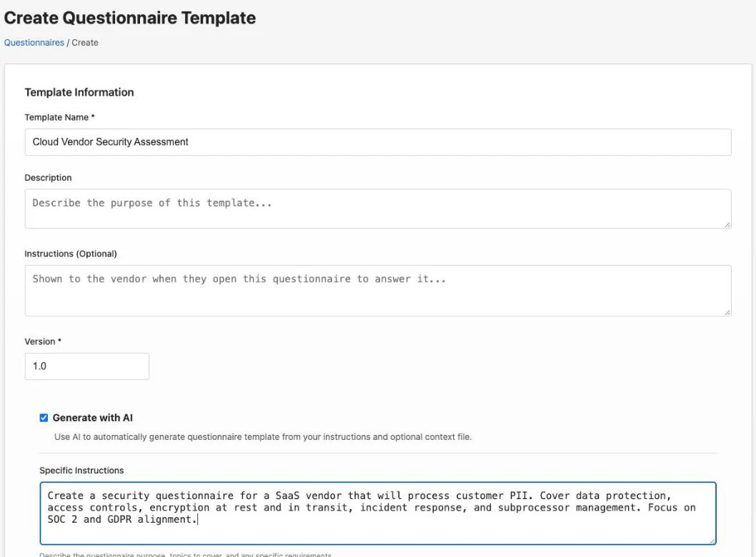Click the Template Name input field
Screen dimensions: 756x557
pyautogui.click(x=378, y=142)
